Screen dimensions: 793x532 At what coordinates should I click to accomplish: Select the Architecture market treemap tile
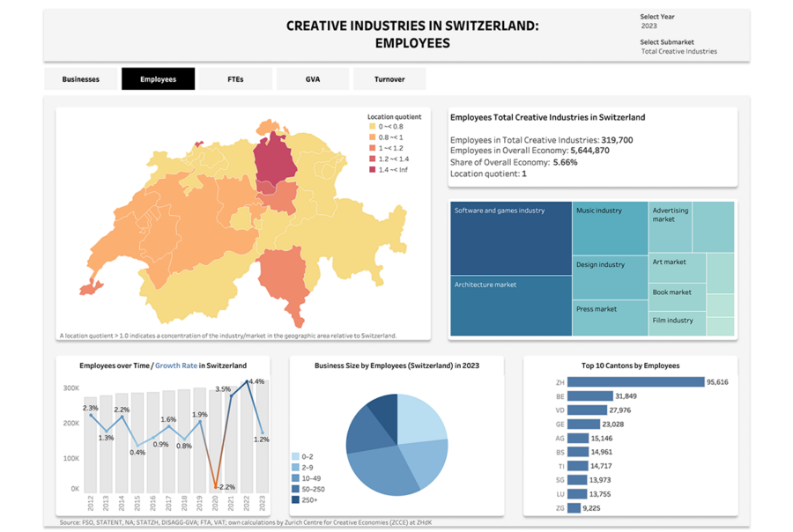click(510, 306)
